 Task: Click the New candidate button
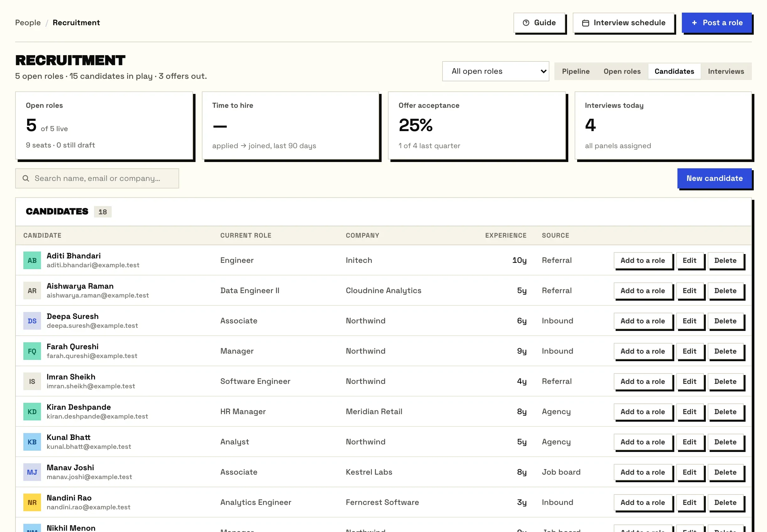pos(714,178)
